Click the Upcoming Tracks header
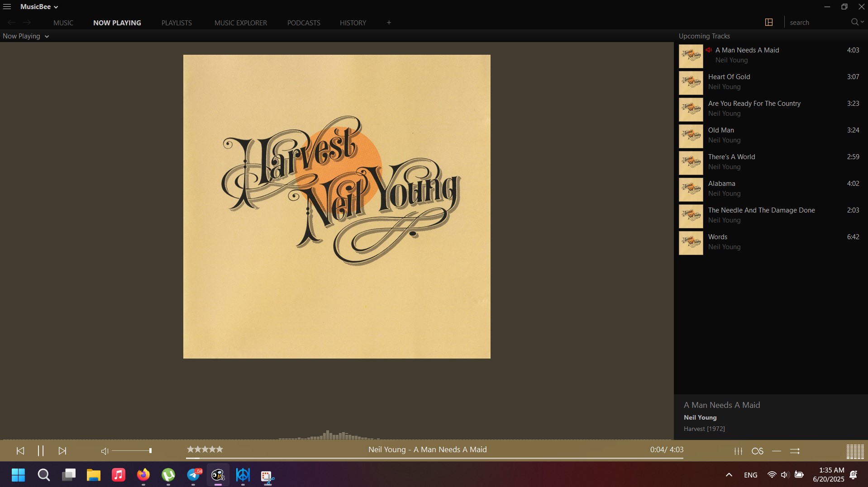Image resolution: width=868 pixels, height=487 pixels. point(704,36)
